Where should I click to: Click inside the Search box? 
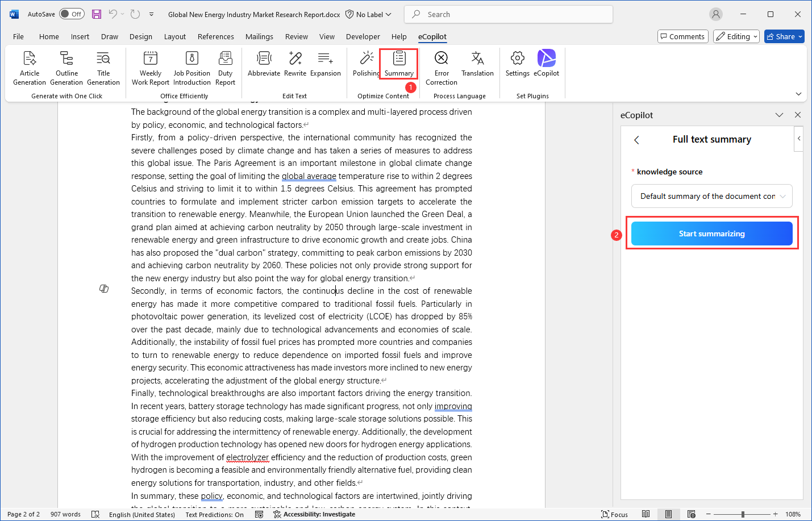(x=508, y=14)
